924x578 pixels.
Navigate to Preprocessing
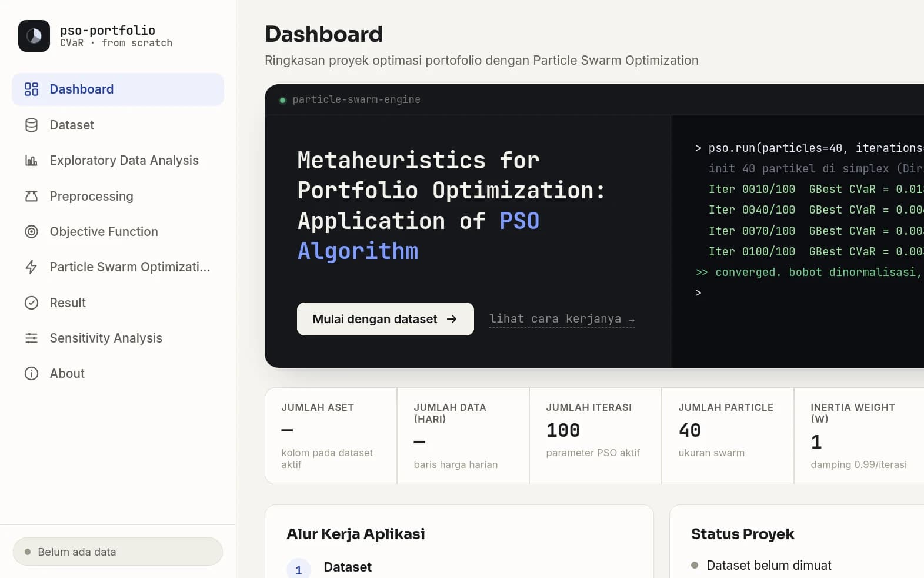(x=118, y=196)
